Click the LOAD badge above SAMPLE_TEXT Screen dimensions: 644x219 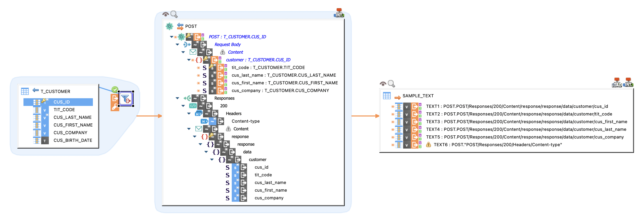coord(616,83)
